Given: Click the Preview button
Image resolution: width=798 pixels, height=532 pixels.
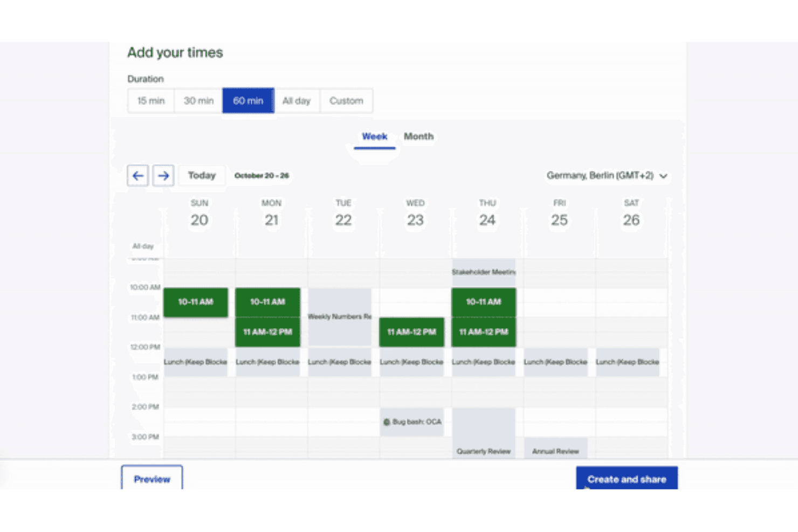Looking at the screenshot, I should coord(152,479).
